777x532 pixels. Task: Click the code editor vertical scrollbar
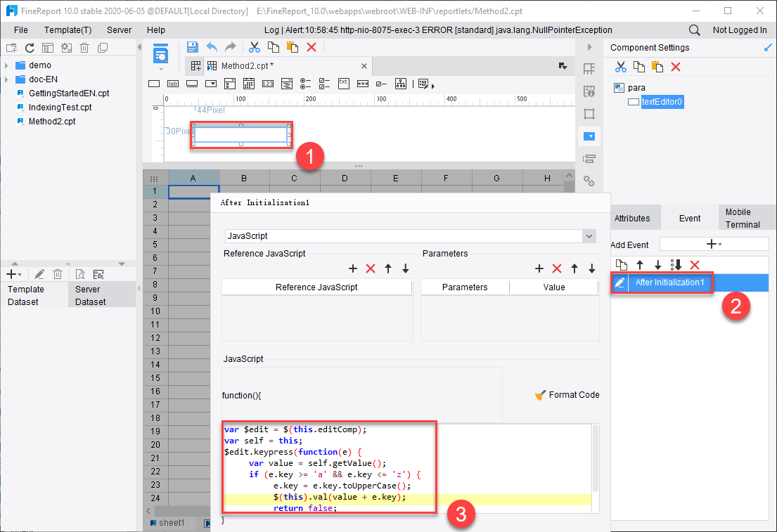coord(595,458)
